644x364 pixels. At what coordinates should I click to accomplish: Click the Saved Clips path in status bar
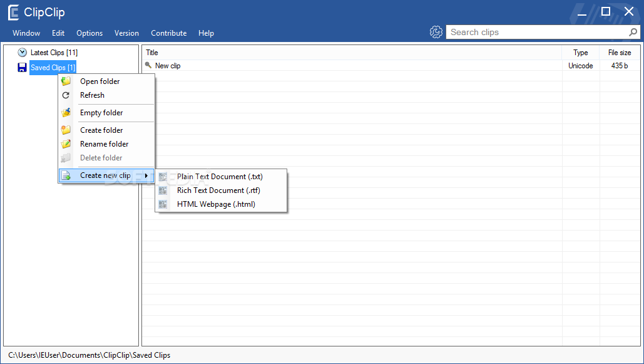point(89,355)
